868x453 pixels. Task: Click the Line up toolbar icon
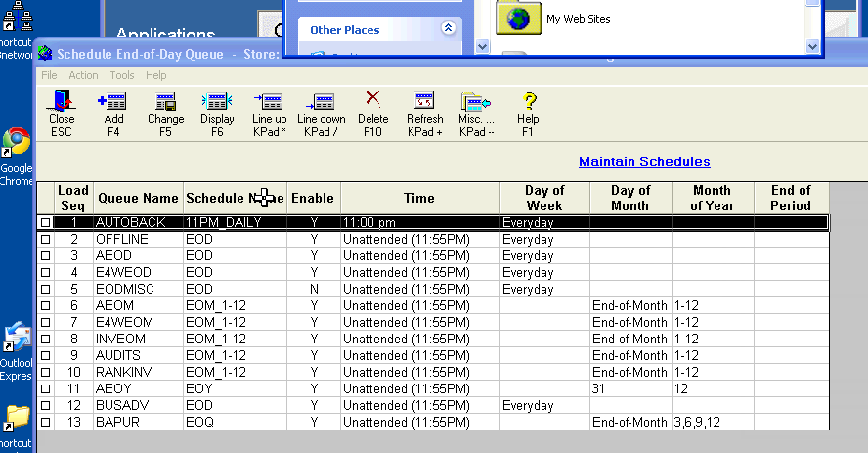[x=269, y=102]
